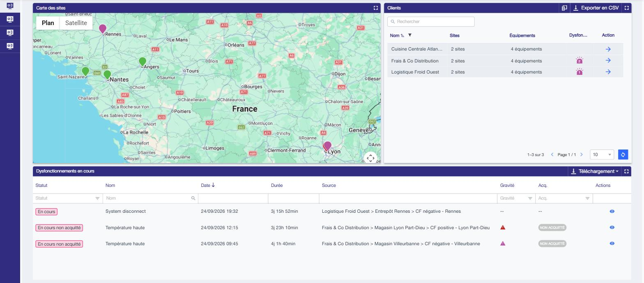Open Frais & Co Distribution via its arrow
Viewport: 644px width, 283px height.
(x=608, y=60)
